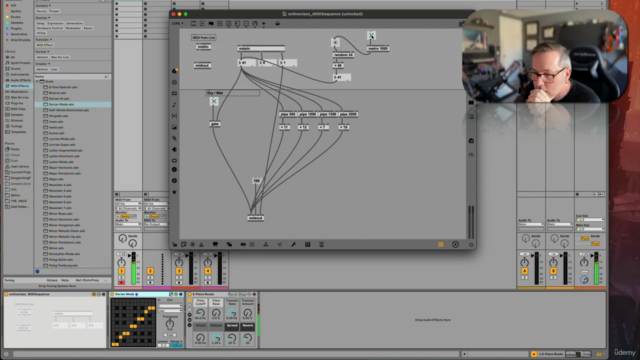Click the object box icon in Max toolbar
The height and width of the screenshot is (360, 640).
(193, 24)
